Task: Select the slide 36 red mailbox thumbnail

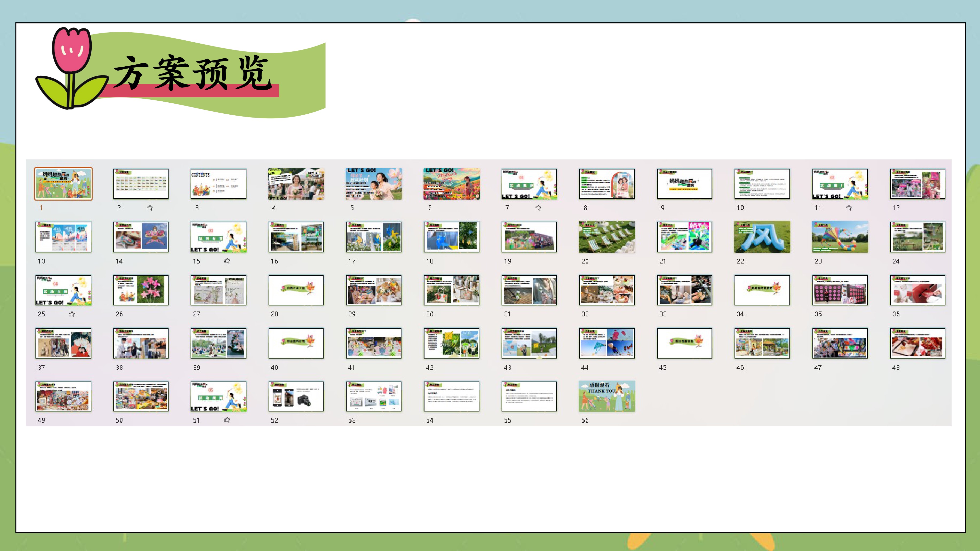Action: (x=918, y=290)
